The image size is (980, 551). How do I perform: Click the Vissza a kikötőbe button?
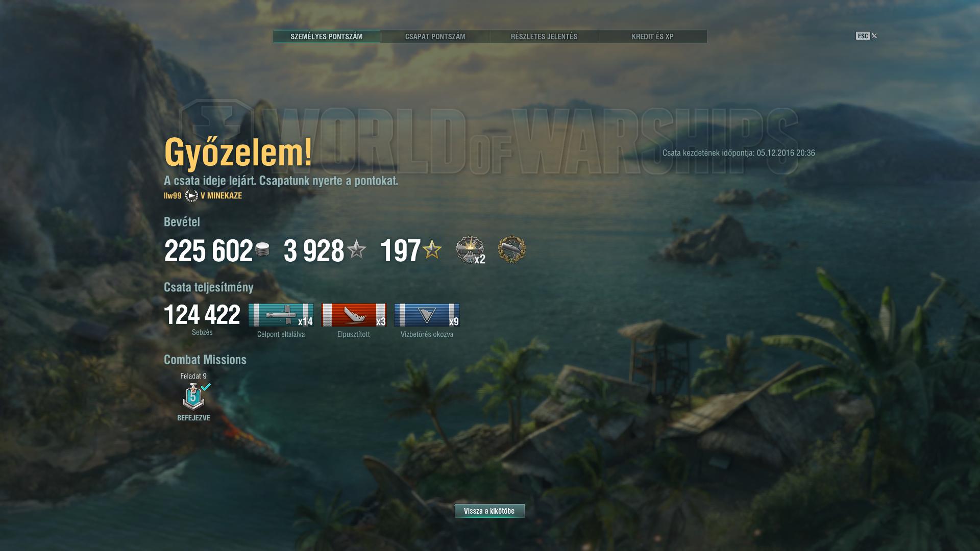click(489, 511)
